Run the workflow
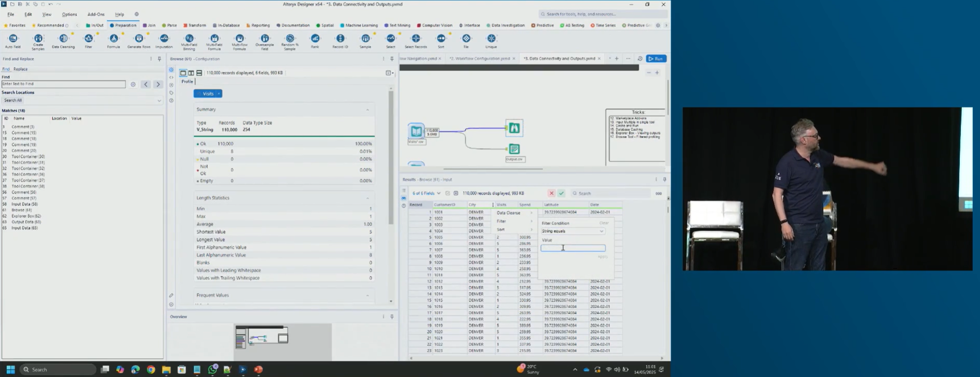The height and width of the screenshot is (377, 980). click(x=656, y=59)
